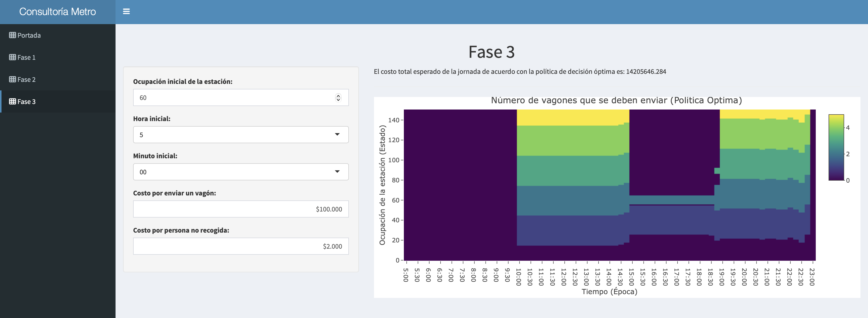Edit the Costo por persona no recogida field

241,246
